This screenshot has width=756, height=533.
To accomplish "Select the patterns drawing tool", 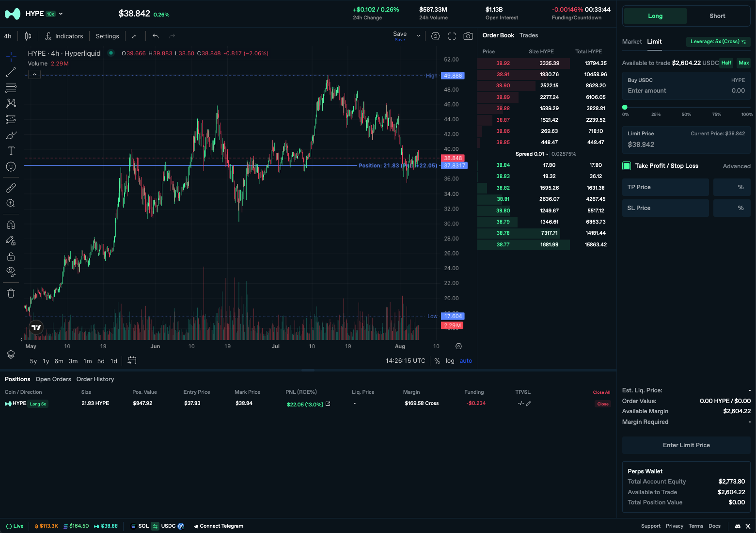I will [11, 103].
